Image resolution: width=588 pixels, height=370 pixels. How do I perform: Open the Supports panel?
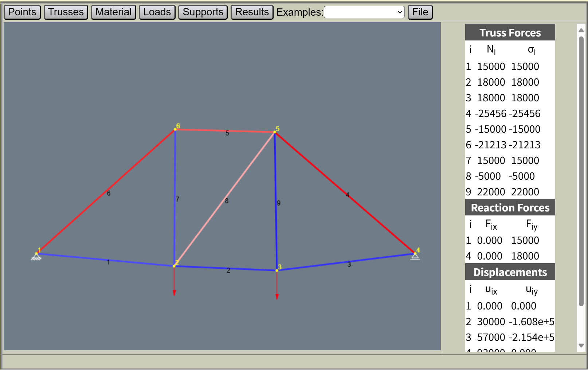[x=203, y=12]
